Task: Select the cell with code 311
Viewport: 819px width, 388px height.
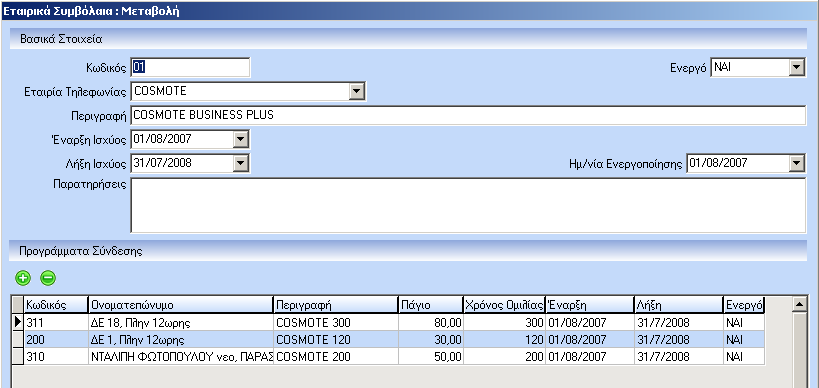Action: click(56, 322)
